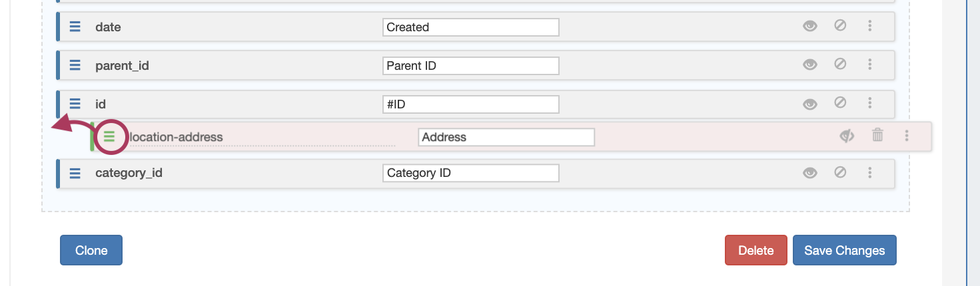Click the green location-address drag handle
Image resolution: width=980 pixels, height=286 pixels.
point(109,137)
